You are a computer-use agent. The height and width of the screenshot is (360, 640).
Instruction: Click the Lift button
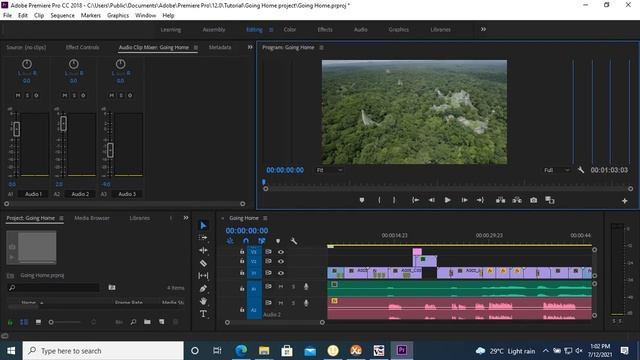(500, 200)
